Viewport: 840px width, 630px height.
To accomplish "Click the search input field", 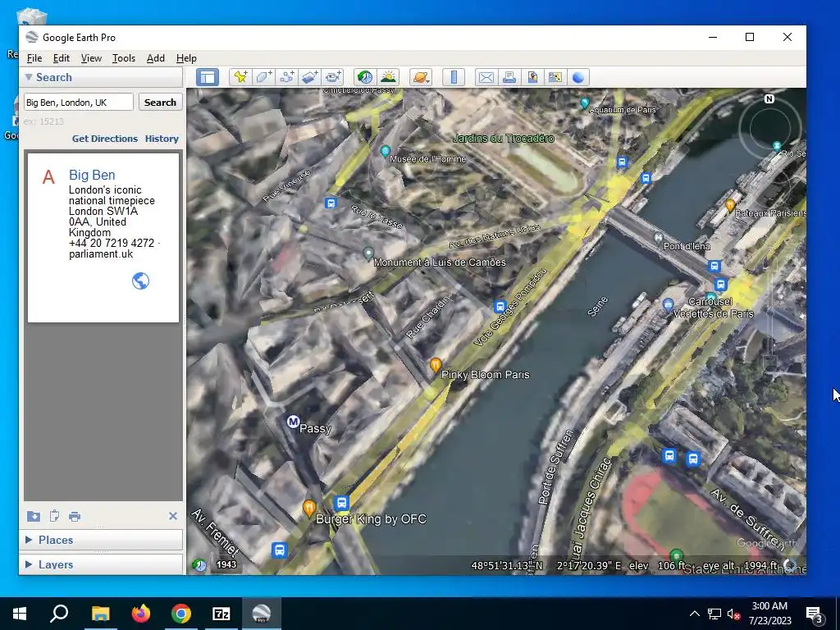I will click(78, 103).
